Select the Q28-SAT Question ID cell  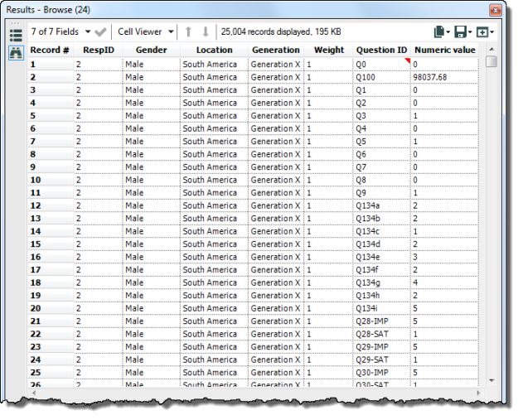[x=382, y=334]
